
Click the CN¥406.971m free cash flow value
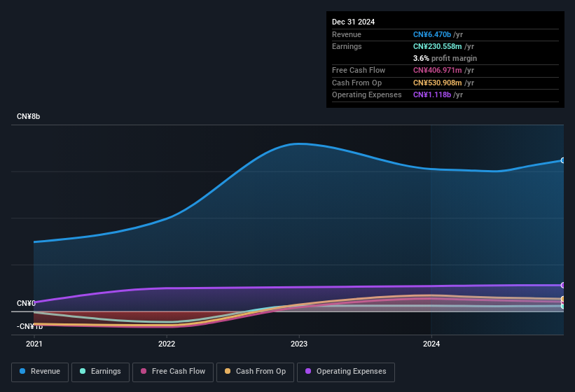pos(438,70)
